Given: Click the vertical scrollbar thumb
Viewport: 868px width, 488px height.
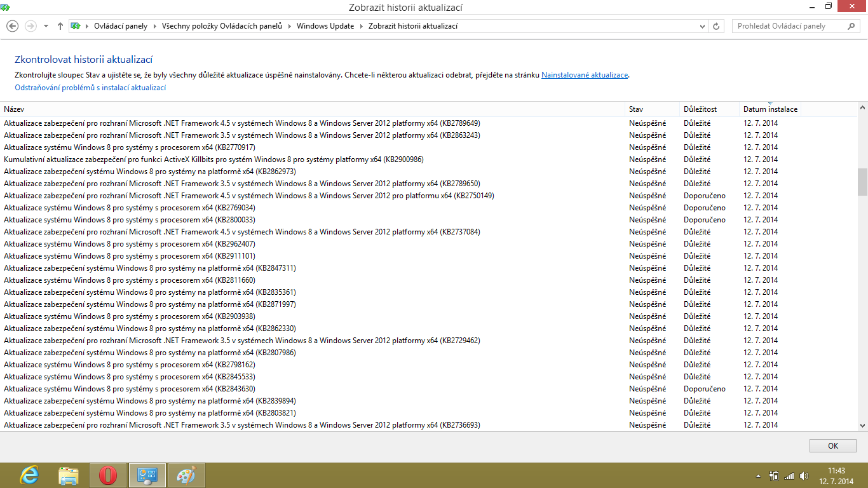Looking at the screenshot, I should pos(862,182).
